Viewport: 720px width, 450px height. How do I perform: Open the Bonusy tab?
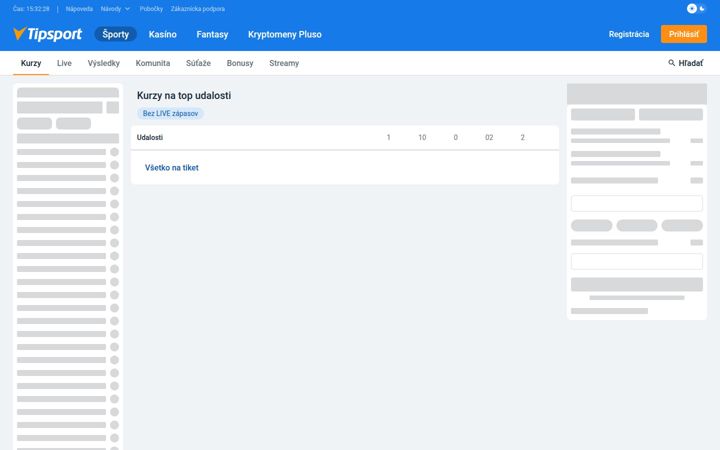pos(240,63)
